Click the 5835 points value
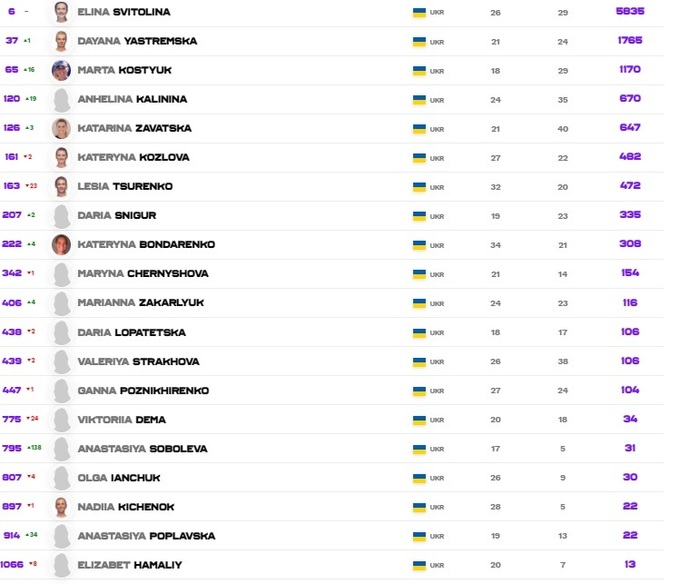Screen dimensions: 680x584 pyautogui.click(x=630, y=12)
